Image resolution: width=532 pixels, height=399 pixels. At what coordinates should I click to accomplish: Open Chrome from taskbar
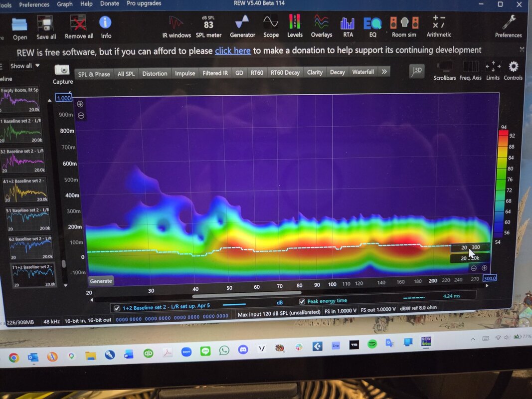click(14, 358)
